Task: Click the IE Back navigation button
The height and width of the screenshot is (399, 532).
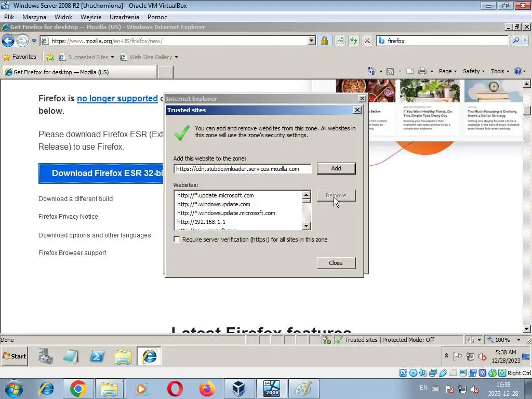Action: pyautogui.click(x=8, y=41)
